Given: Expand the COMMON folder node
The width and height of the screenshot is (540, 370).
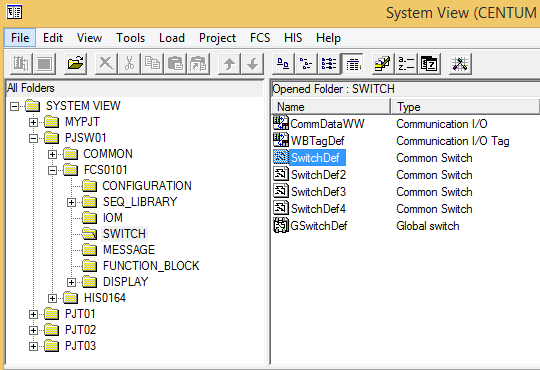Looking at the screenshot, I should click(52, 154).
